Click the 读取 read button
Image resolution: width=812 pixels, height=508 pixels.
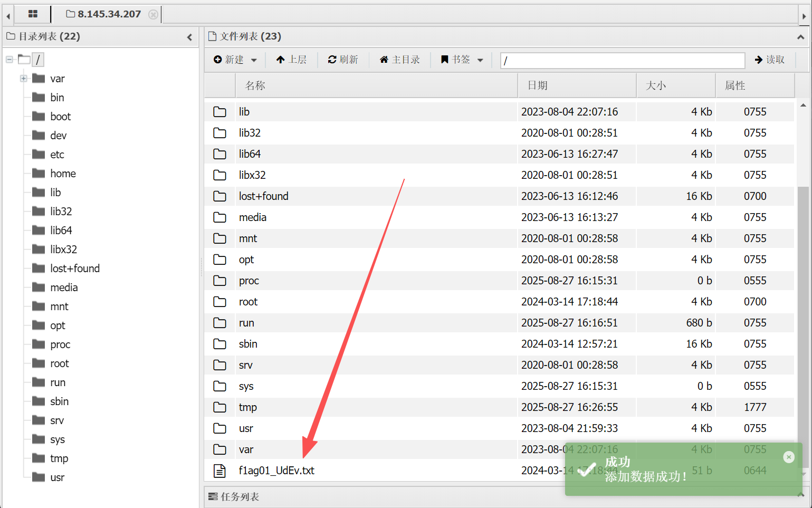[770, 60]
